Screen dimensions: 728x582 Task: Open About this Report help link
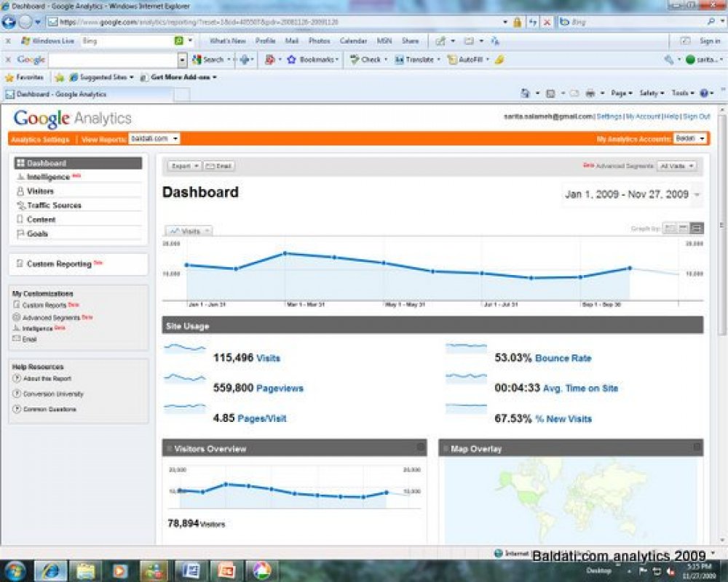47,379
